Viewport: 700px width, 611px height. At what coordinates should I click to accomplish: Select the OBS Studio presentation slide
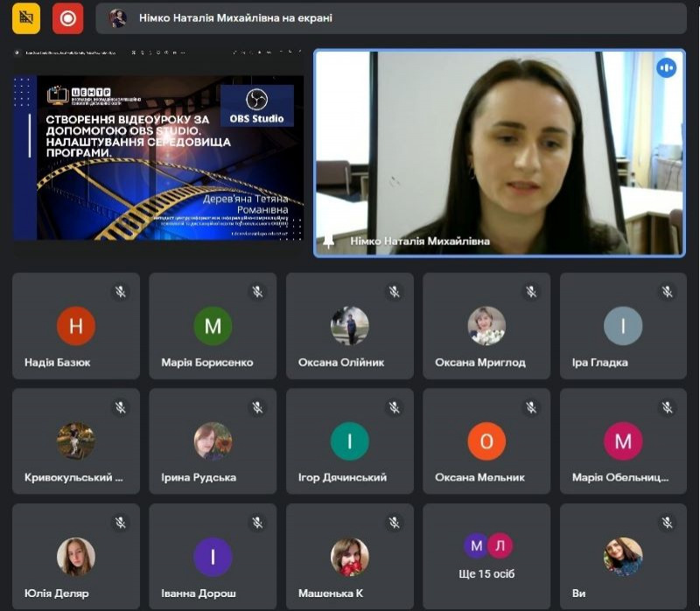(158, 158)
